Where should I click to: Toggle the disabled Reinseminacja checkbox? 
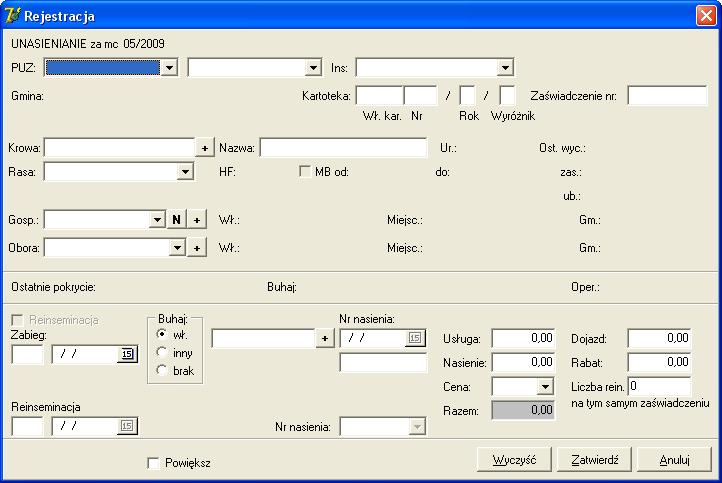tap(17, 320)
